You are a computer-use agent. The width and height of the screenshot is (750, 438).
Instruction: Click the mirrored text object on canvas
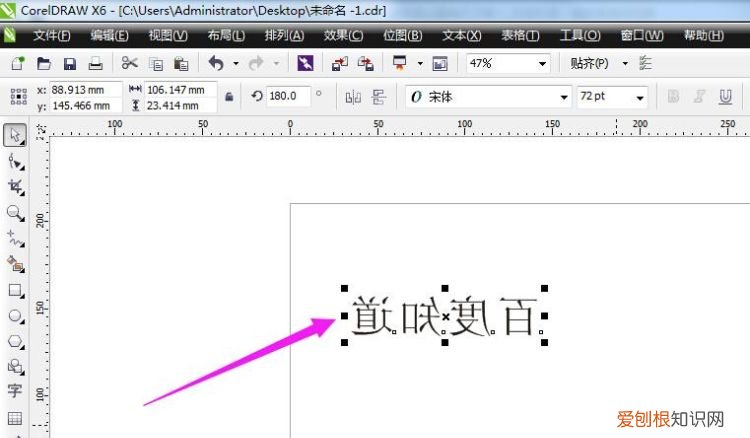click(x=444, y=316)
